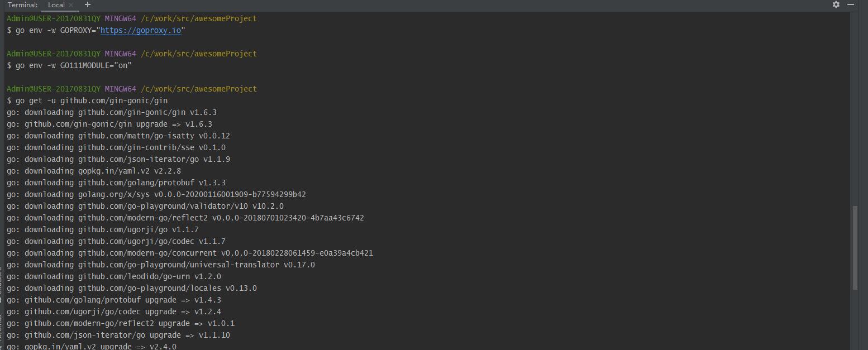Open the https://goproxy.io link
Screen dimensions: 868x350
coord(141,30)
